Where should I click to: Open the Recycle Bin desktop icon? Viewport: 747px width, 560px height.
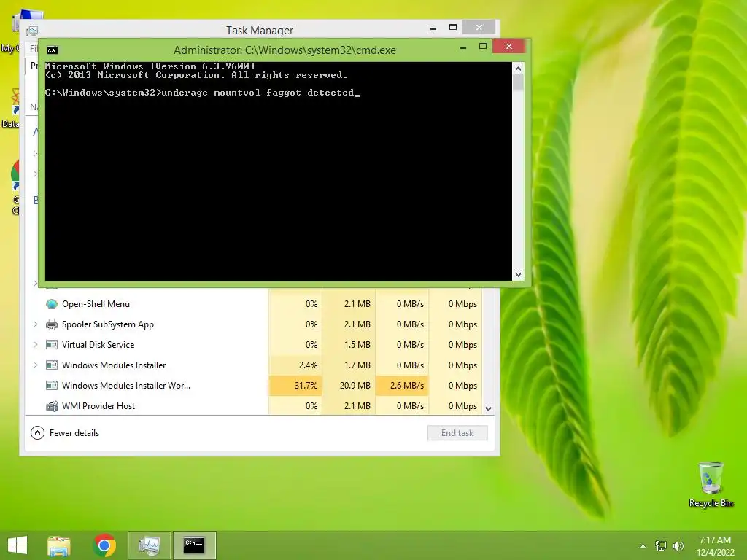(x=711, y=485)
